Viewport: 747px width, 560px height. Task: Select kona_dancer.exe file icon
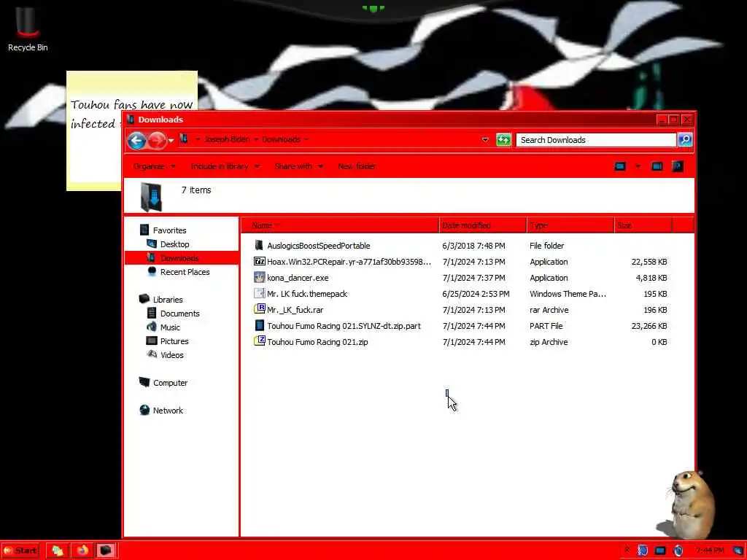[259, 277]
